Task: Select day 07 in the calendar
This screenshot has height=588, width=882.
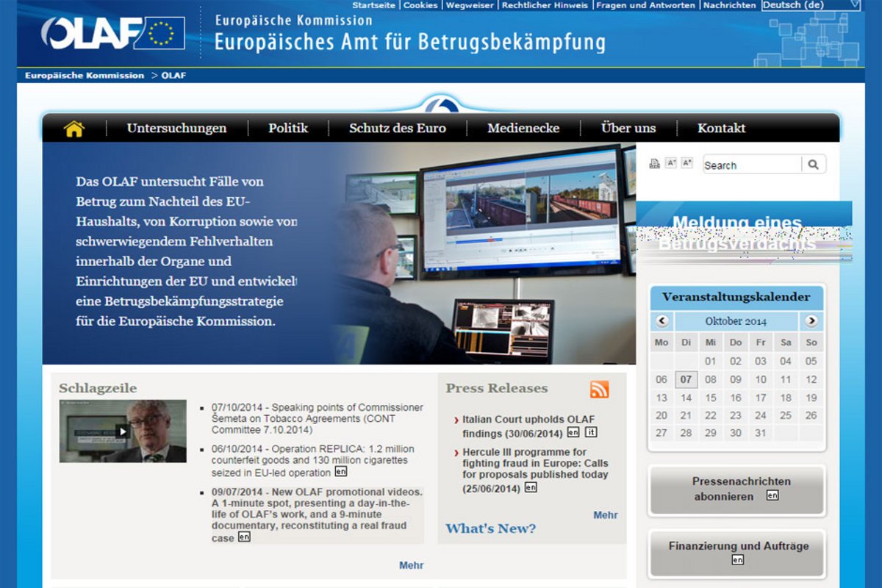Action: point(686,380)
